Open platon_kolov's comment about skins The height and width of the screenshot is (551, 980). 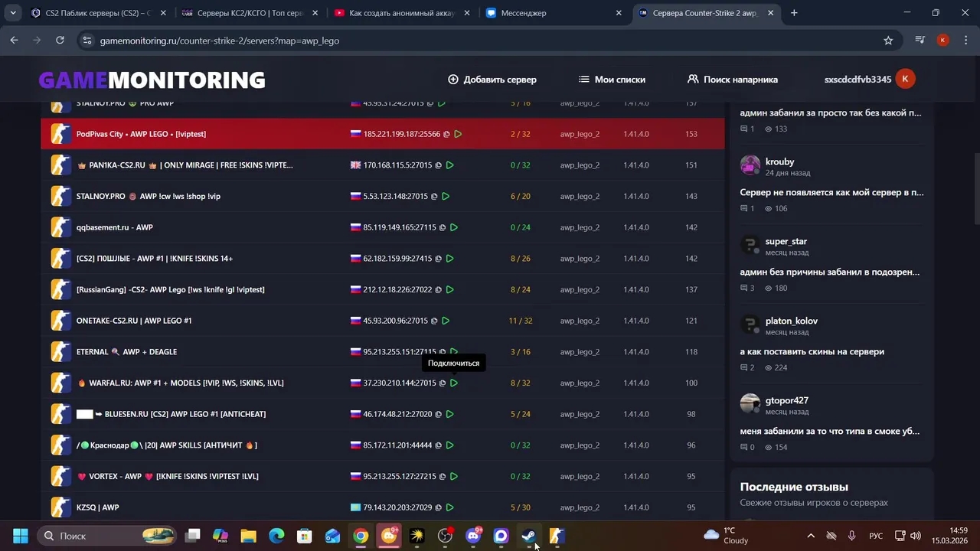click(812, 351)
